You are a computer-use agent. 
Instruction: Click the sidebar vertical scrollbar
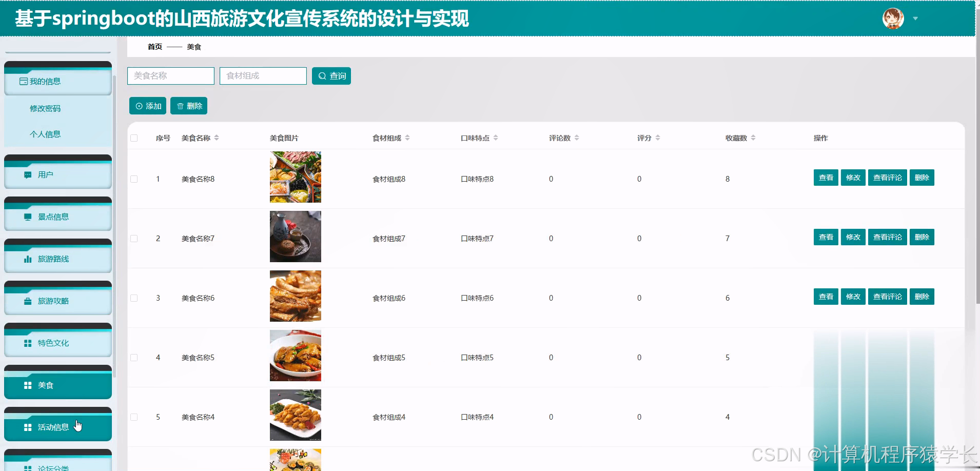point(114,226)
